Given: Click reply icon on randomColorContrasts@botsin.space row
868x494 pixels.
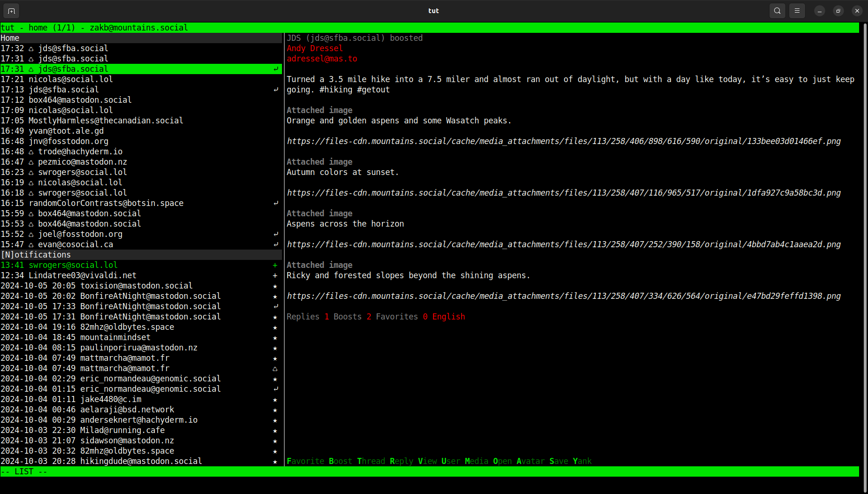Looking at the screenshot, I should tap(276, 203).
